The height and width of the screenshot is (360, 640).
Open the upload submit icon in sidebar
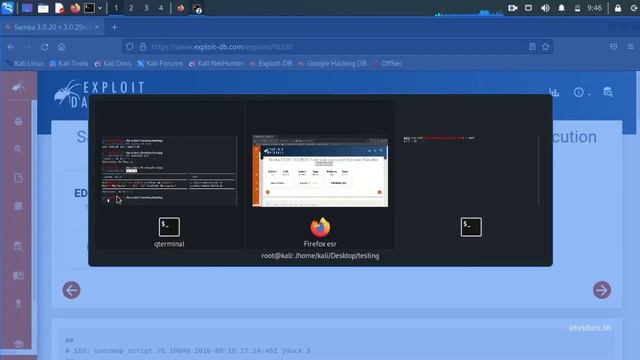pyautogui.click(x=18, y=303)
